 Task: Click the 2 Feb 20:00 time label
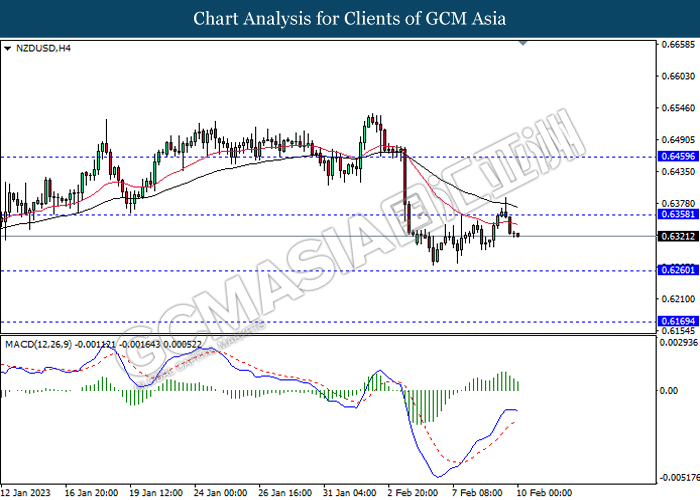(x=413, y=493)
